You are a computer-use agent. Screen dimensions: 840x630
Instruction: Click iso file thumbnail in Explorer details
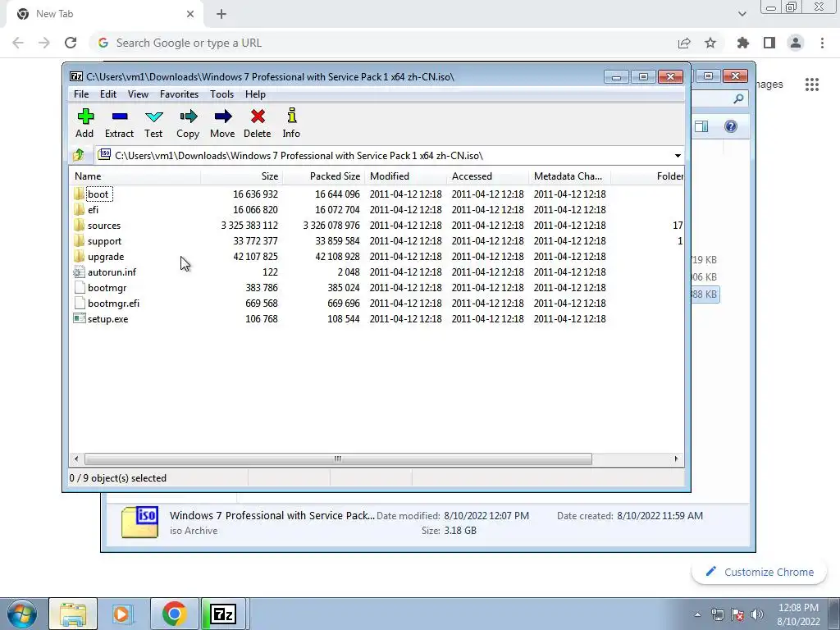point(139,523)
